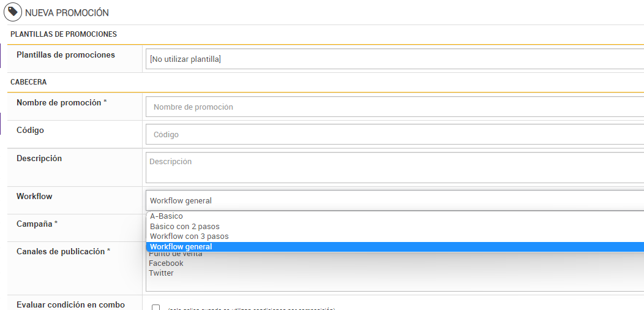This screenshot has width=644, height=310.
Task: Focus the Nombre de promoción input
Action: point(394,107)
